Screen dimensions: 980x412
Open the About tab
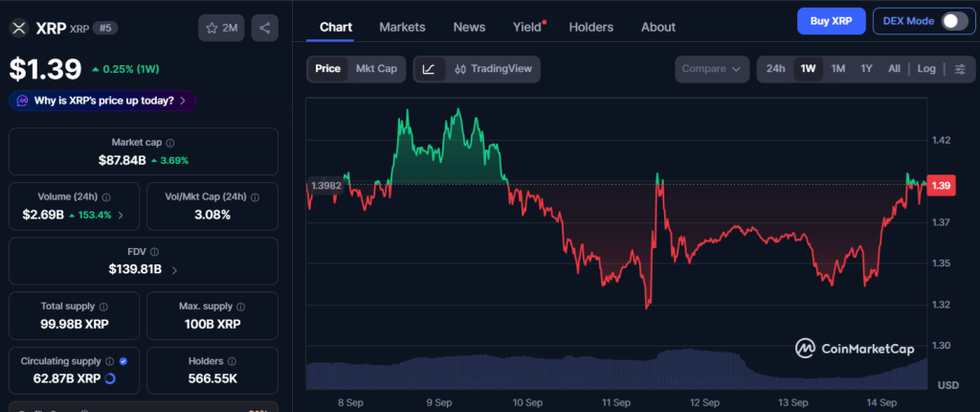(658, 27)
